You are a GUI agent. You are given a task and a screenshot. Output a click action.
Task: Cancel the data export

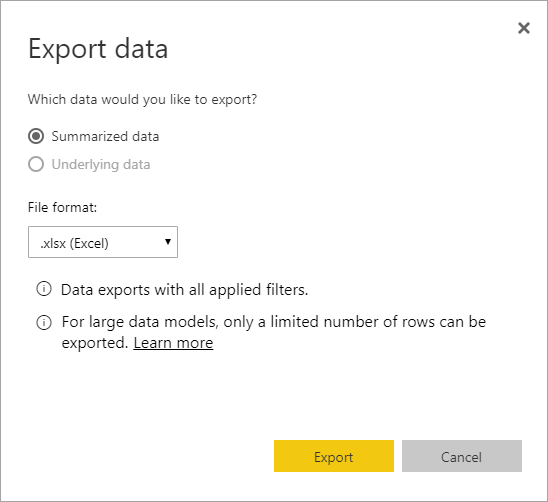click(x=462, y=456)
